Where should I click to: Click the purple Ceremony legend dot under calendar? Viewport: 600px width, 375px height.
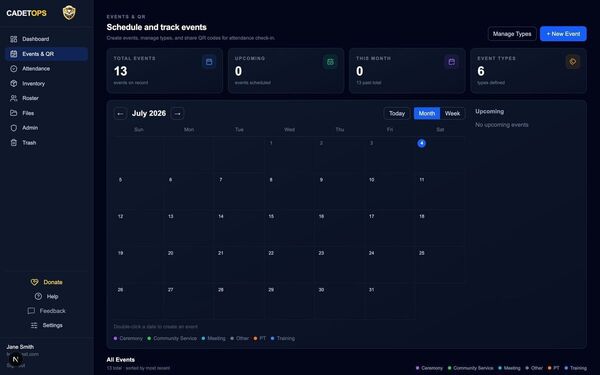pos(116,338)
